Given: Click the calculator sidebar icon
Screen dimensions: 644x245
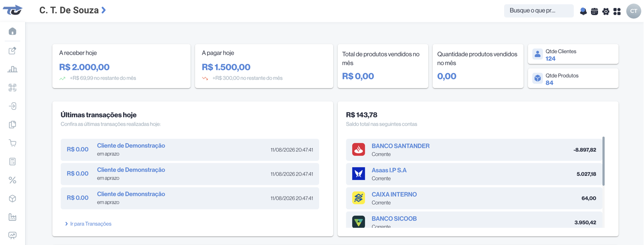Looking at the screenshot, I should point(12,162).
